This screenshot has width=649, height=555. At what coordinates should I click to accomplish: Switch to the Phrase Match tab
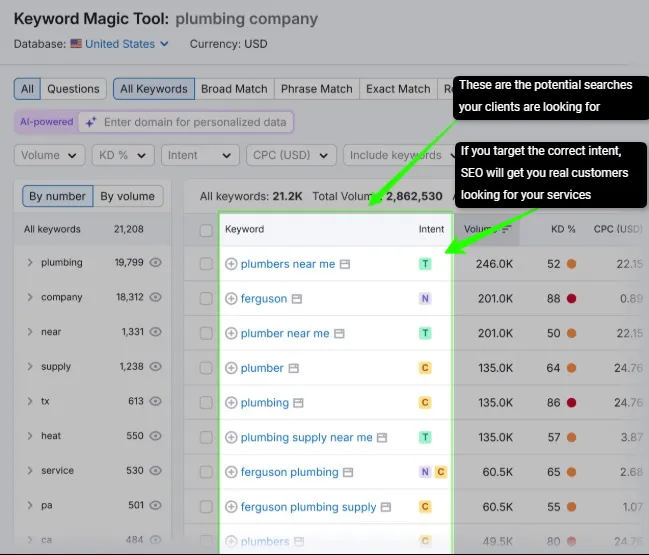click(316, 89)
